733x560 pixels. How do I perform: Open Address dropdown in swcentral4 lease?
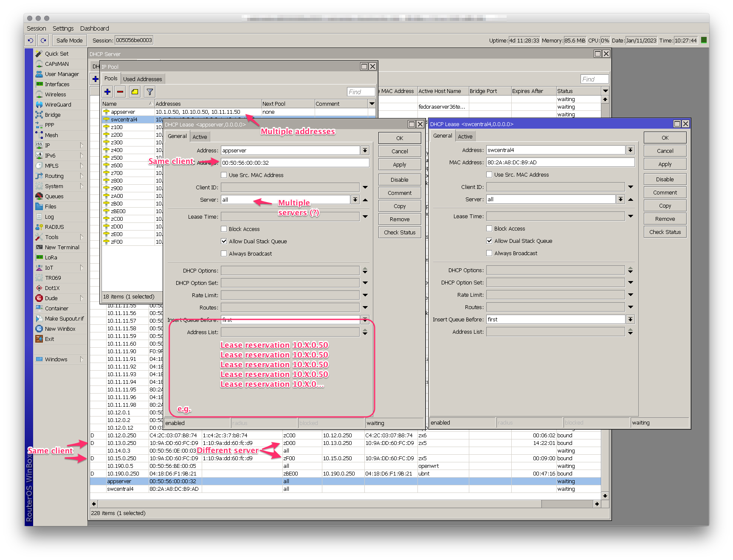[x=631, y=150]
